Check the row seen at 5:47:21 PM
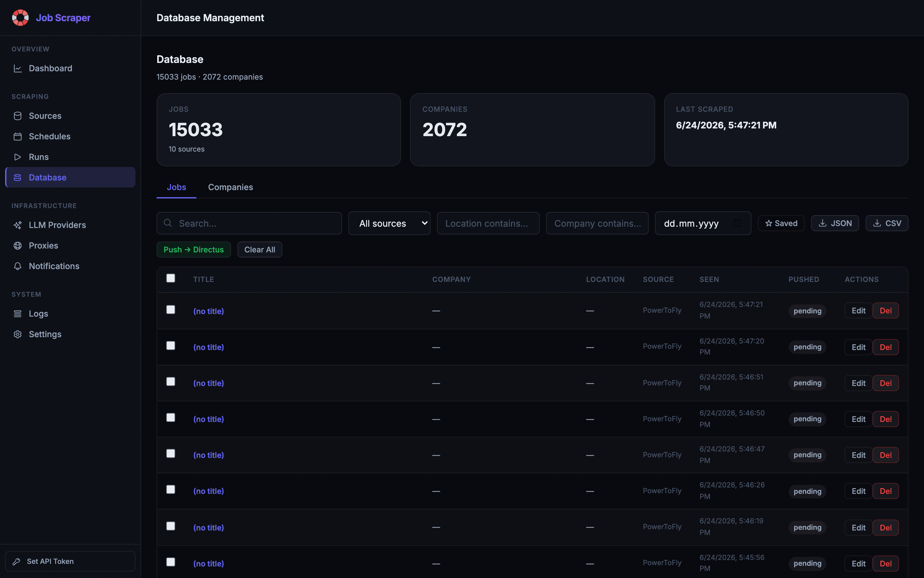The image size is (924, 578). click(x=171, y=310)
